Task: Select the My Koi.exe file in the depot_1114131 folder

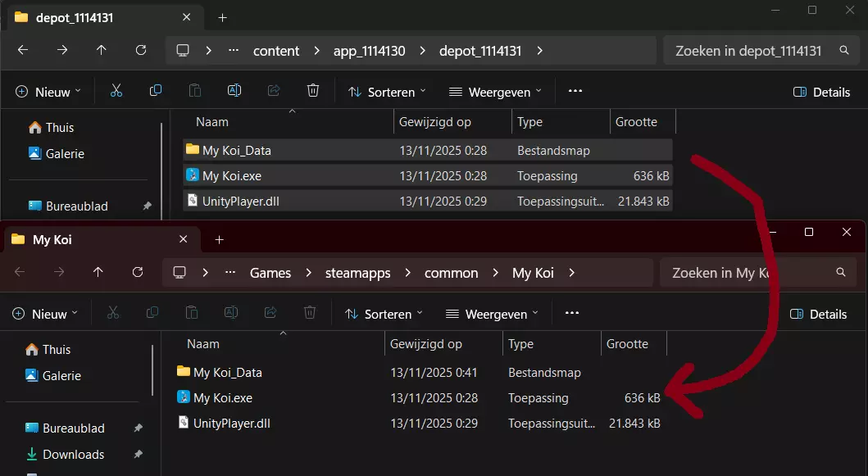Action: [x=232, y=175]
